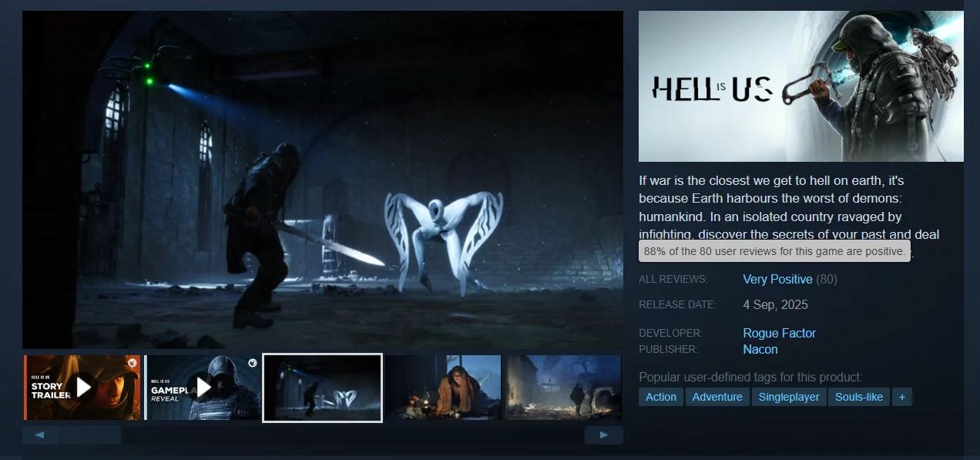This screenshot has height=460, width=980.
Task: Click the right arrow of the media strip
Action: (603, 435)
